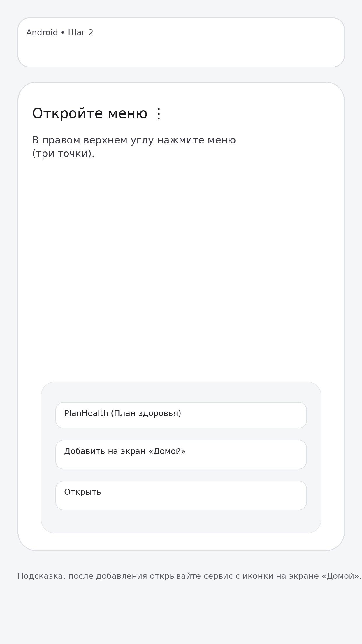The height and width of the screenshot is (644, 362).
Task: Click gray menu panel padding above PlanHealth
Action: [181, 392]
